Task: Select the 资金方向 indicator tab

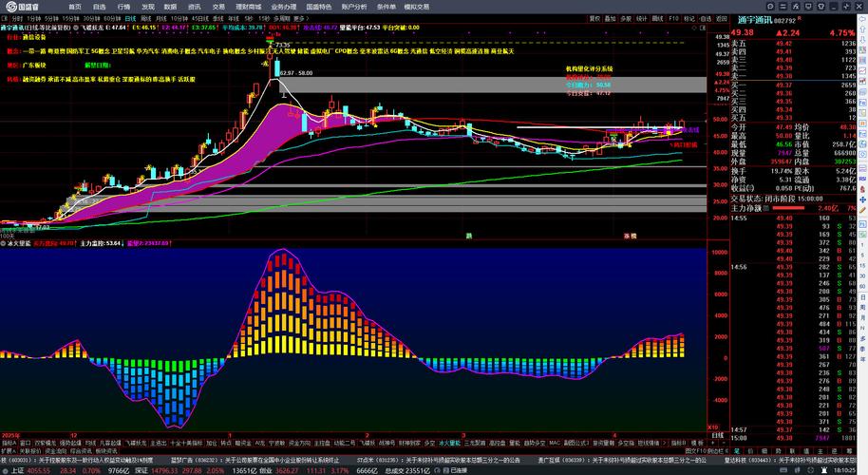Action: pyautogui.click(x=299, y=443)
